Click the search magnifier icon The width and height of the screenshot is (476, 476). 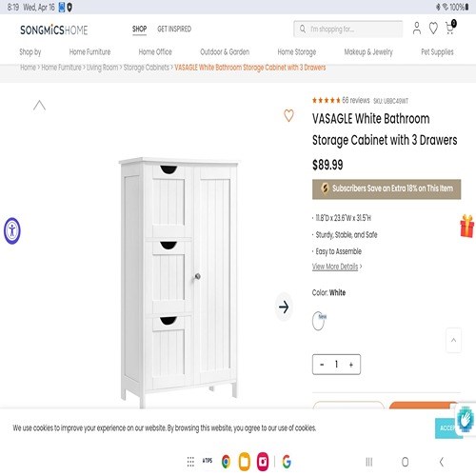pos(303,29)
